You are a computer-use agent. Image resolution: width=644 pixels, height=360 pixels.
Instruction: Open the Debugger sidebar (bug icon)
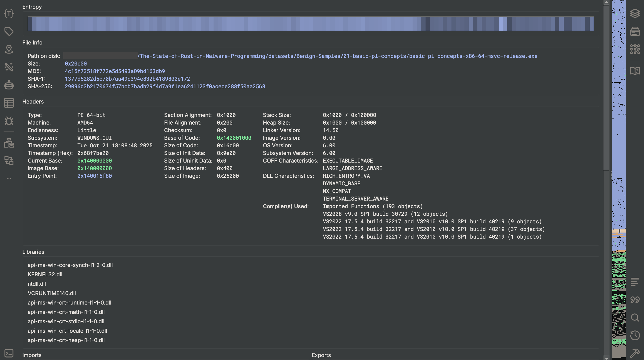(x=9, y=121)
